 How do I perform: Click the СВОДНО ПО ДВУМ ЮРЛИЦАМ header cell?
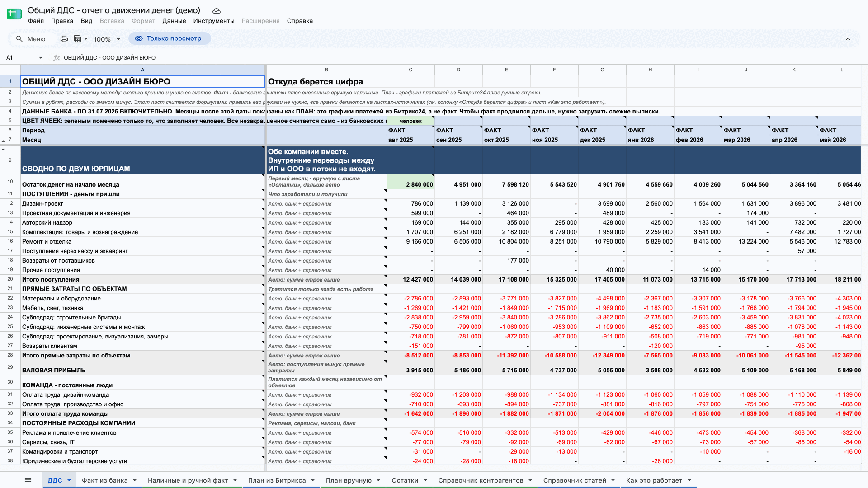[142, 160]
